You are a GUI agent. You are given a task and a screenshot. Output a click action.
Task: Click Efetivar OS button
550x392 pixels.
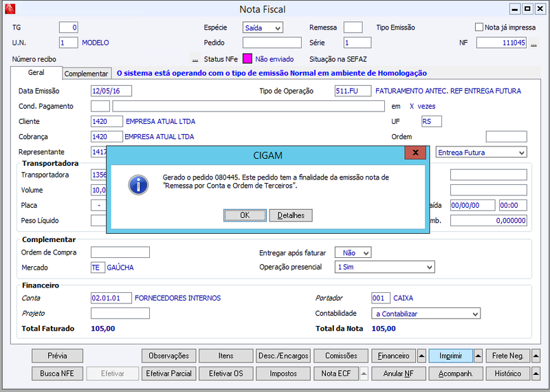point(226,373)
